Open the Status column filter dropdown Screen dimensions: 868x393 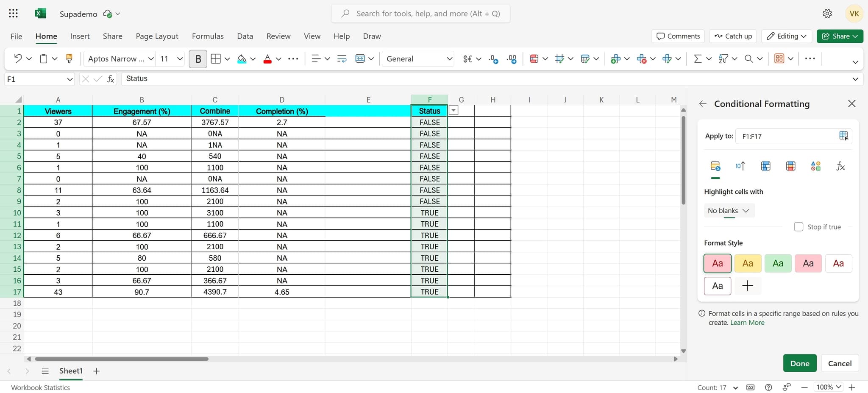click(x=453, y=110)
